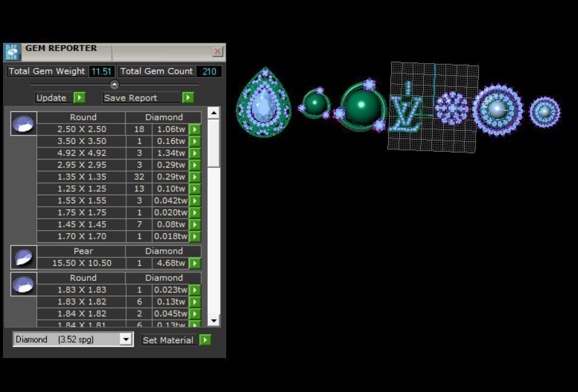Select the diamond cluster flower model

click(x=451, y=109)
